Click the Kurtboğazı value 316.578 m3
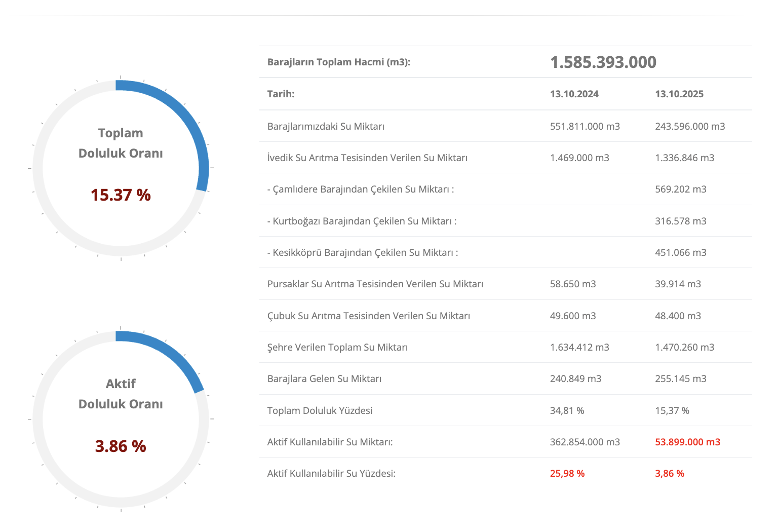Viewport: 778px width, 532px height. coord(680,221)
